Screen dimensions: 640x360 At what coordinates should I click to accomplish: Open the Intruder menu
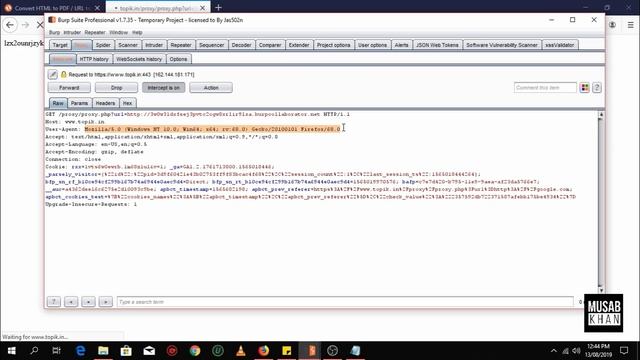tap(72, 32)
